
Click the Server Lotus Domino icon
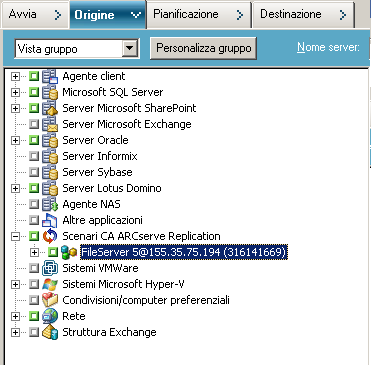pyautogui.click(x=50, y=188)
